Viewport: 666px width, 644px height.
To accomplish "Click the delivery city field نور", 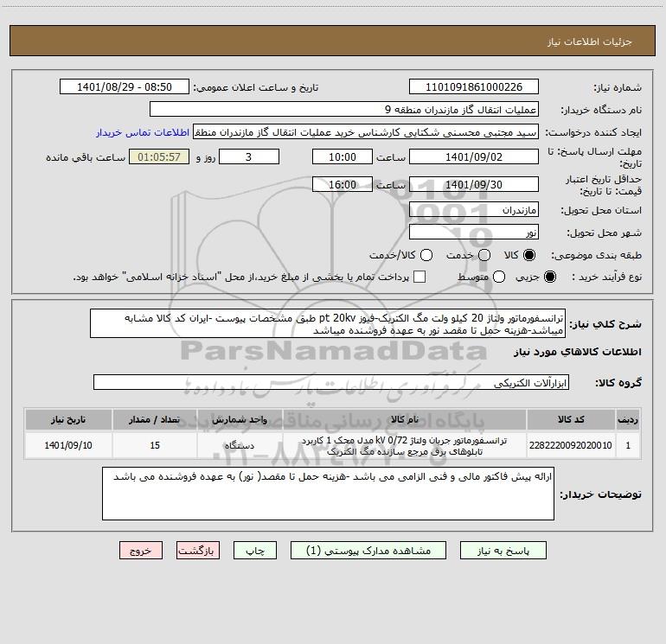I will click(474, 233).
